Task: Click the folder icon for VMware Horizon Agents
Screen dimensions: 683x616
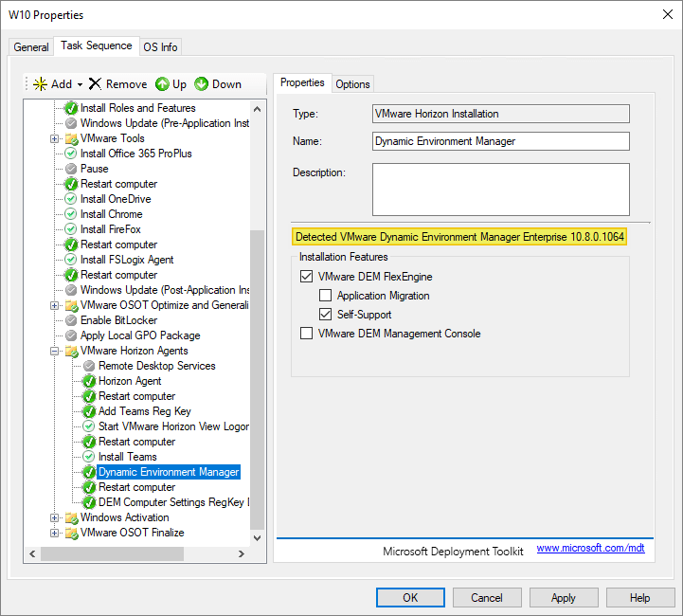Action: (x=71, y=351)
